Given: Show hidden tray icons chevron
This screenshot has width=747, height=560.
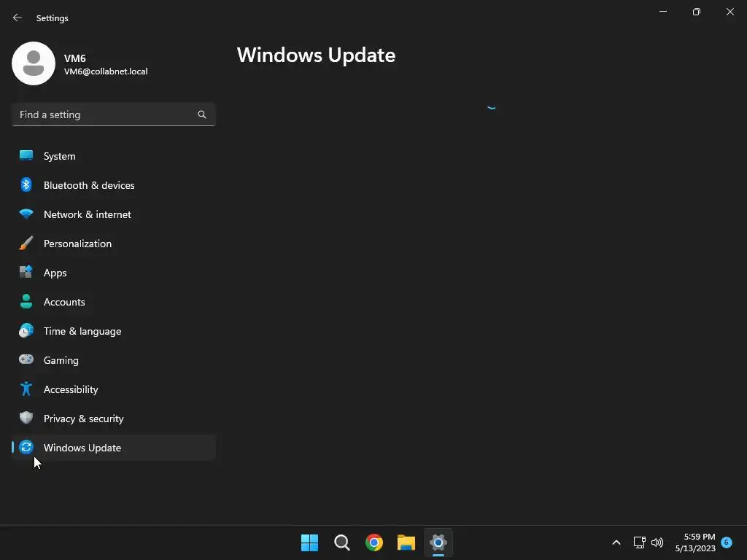Looking at the screenshot, I should coord(616,542).
